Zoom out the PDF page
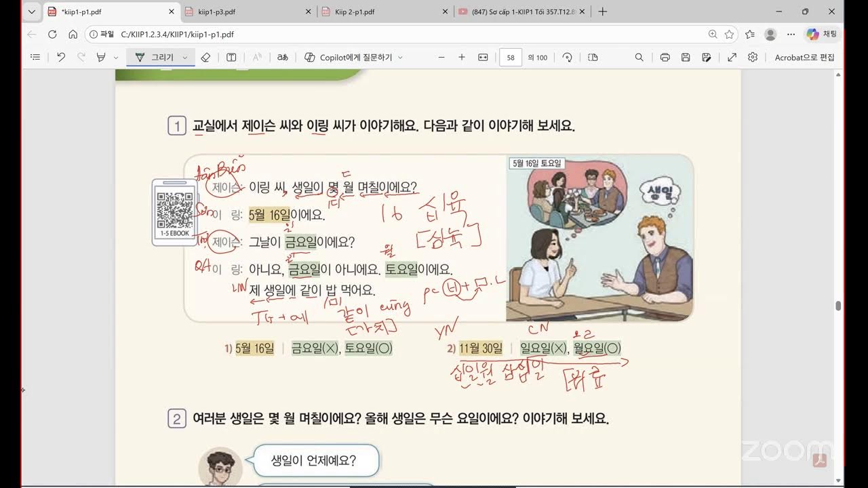This screenshot has width=868, height=488. 441,58
